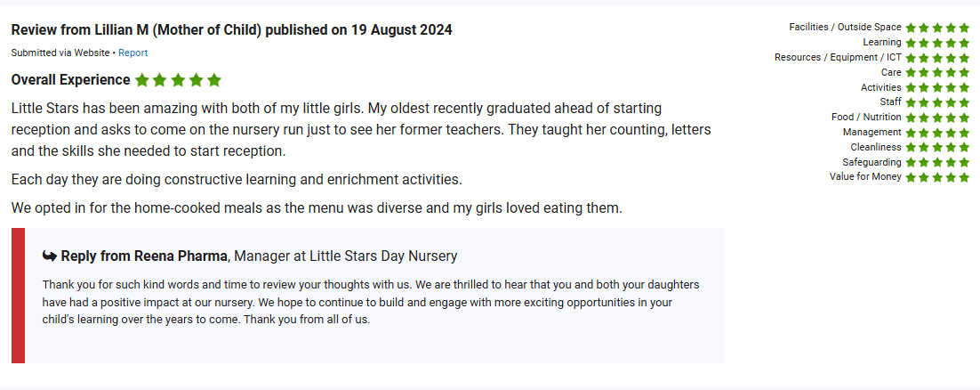The image size is (980, 390).
Task: Click the Report link
Action: (x=133, y=53)
